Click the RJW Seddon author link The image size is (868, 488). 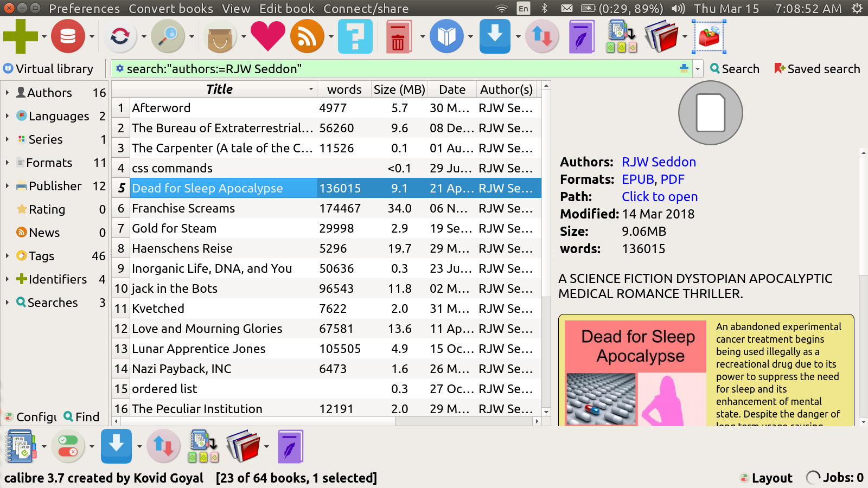click(659, 162)
